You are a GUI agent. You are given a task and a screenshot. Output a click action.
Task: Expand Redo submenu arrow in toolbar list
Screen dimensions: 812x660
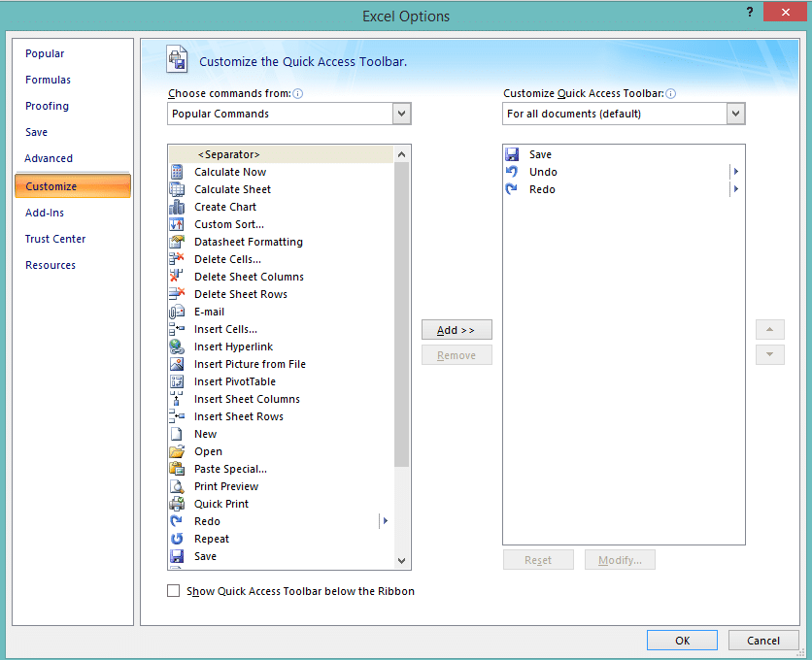pyautogui.click(x=735, y=189)
